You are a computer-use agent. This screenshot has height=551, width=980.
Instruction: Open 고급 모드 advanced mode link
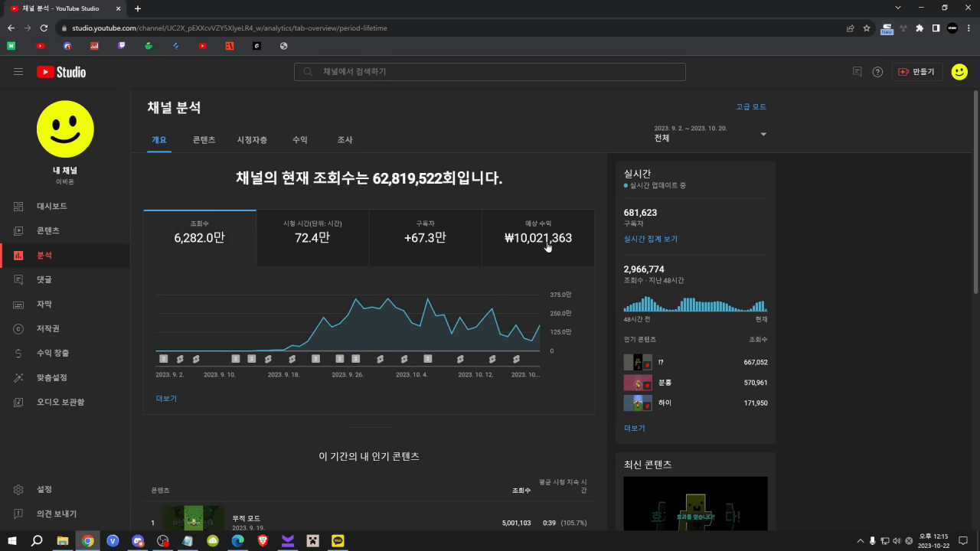click(751, 106)
